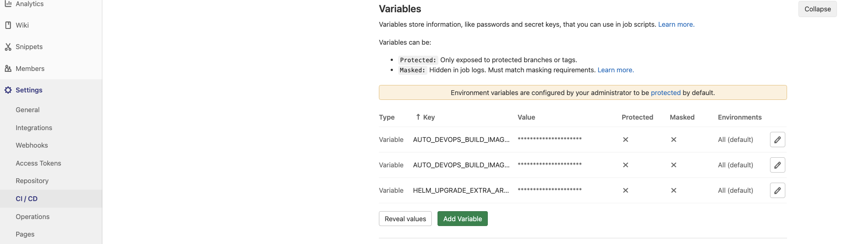The image size is (868, 244).
Task: Open Learn more link after job scripts sentence
Action: pyautogui.click(x=676, y=25)
